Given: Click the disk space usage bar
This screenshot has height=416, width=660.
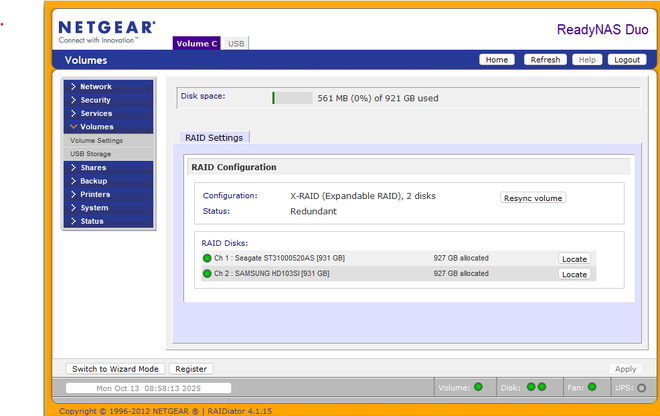Looking at the screenshot, I should [292, 98].
